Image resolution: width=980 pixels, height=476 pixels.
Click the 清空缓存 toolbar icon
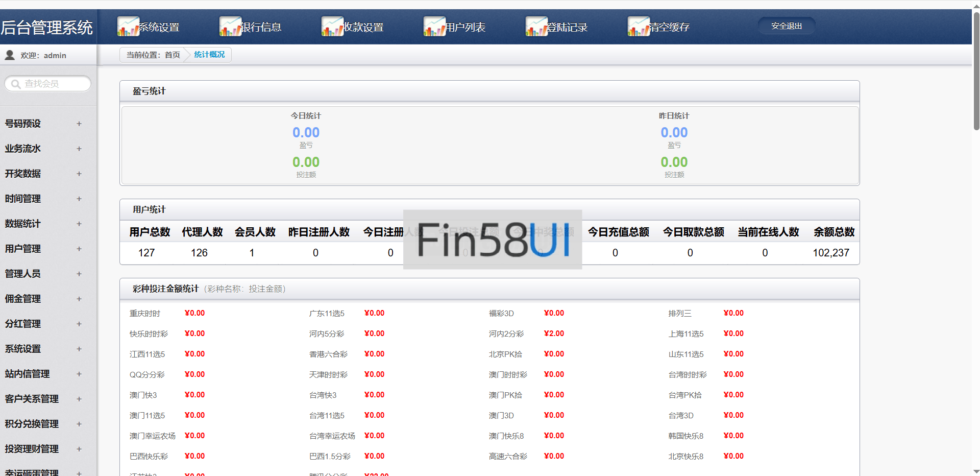pos(638,26)
